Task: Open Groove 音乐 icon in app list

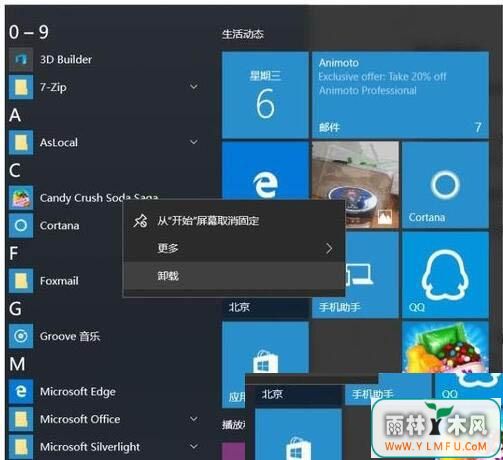Action: [x=21, y=336]
